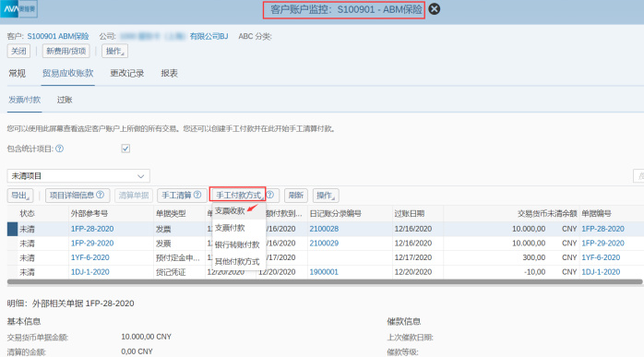Select 过账 sub-tab

coord(65,100)
